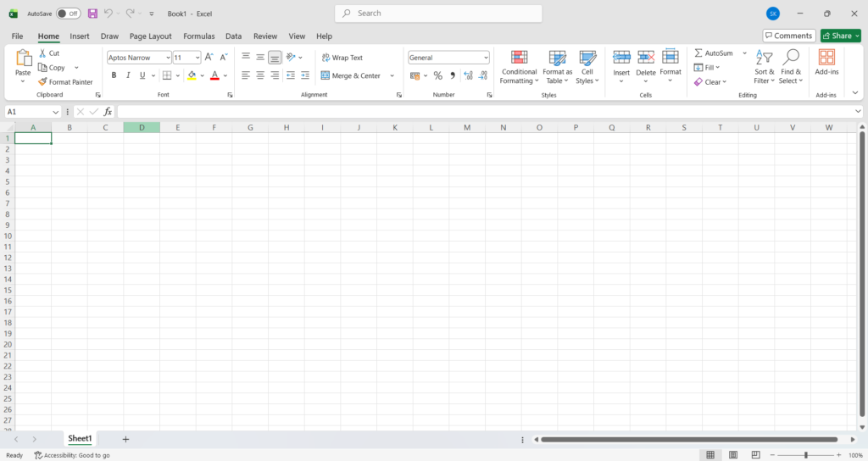Expand the Merge & Center dropdown arrow
The width and height of the screenshot is (868, 461).
pos(392,75)
